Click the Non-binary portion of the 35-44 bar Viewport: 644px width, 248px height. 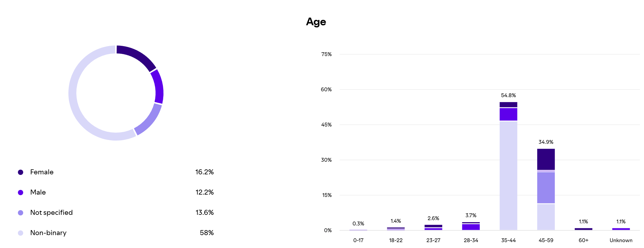click(x=508, y=176)
